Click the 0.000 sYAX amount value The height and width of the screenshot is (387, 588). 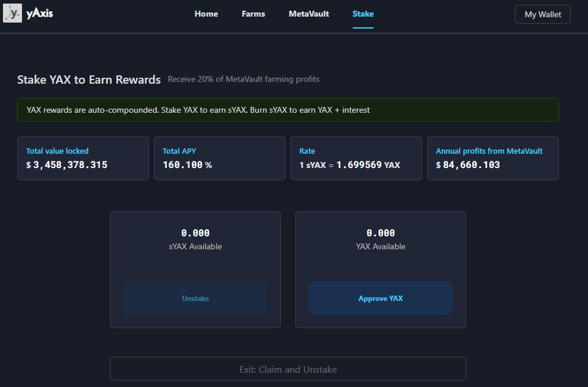pyautogui.click(x=195, y=233)
